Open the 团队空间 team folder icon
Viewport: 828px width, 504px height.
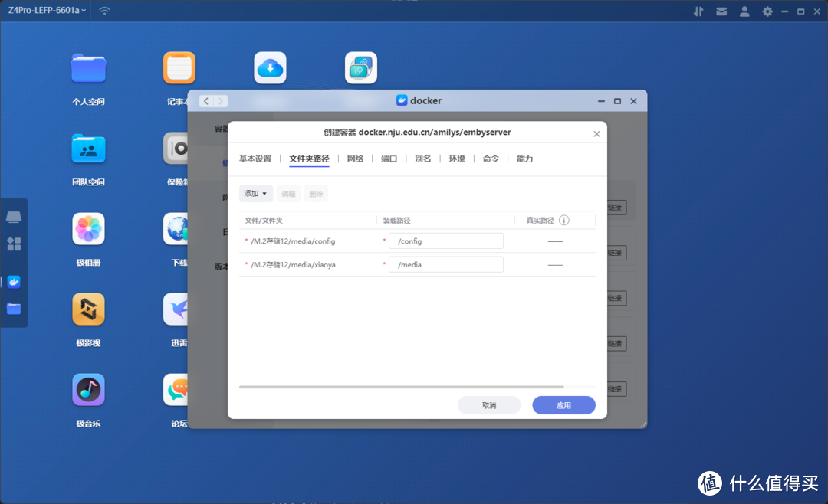coord(88,149)
